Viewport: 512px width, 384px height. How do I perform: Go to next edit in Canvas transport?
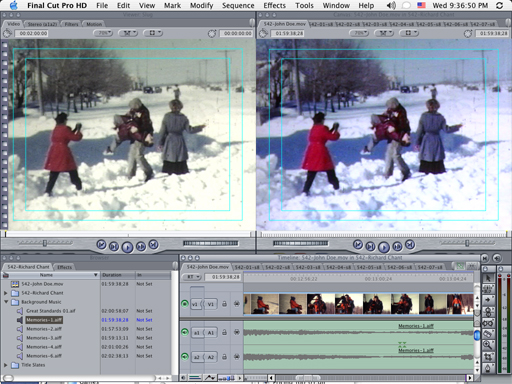click(x=410, y=245)
